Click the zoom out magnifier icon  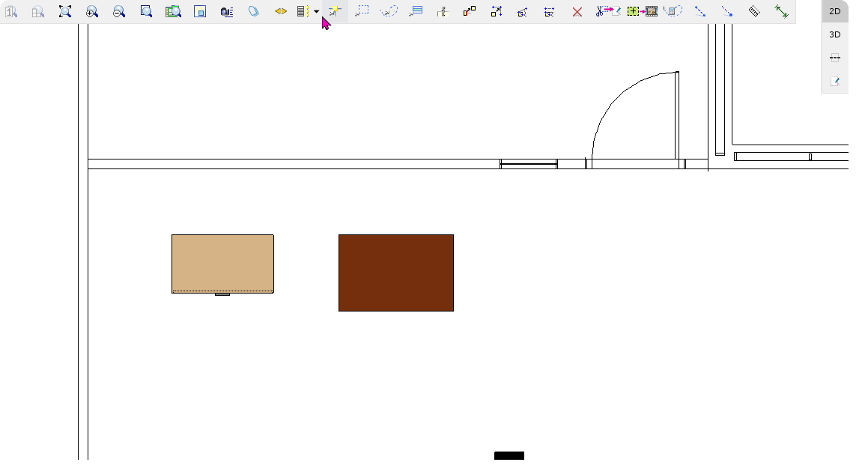click(x=118, y=11)
